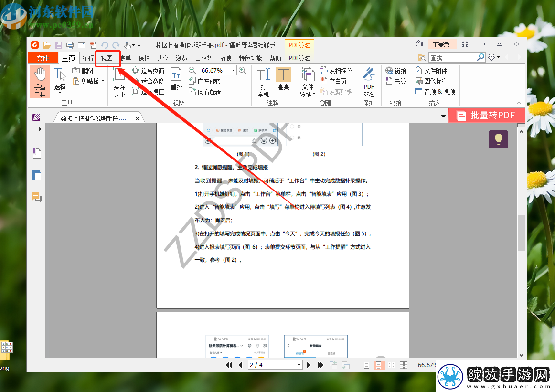
Task: Click 音频 & 视频 insert tool
Action: tap(435, 92)
